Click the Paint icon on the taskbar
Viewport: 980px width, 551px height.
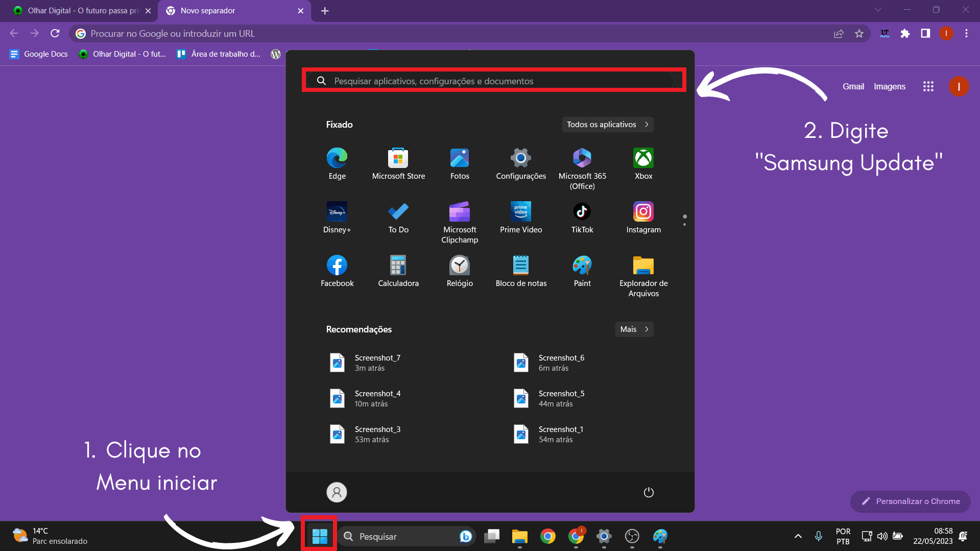[x=660, y=536]
